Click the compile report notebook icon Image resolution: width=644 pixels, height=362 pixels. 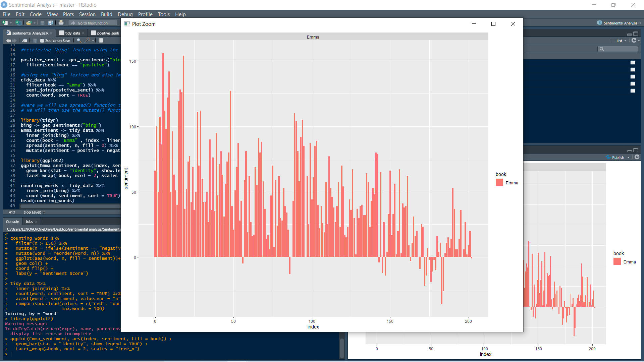(x=101, y=40)
